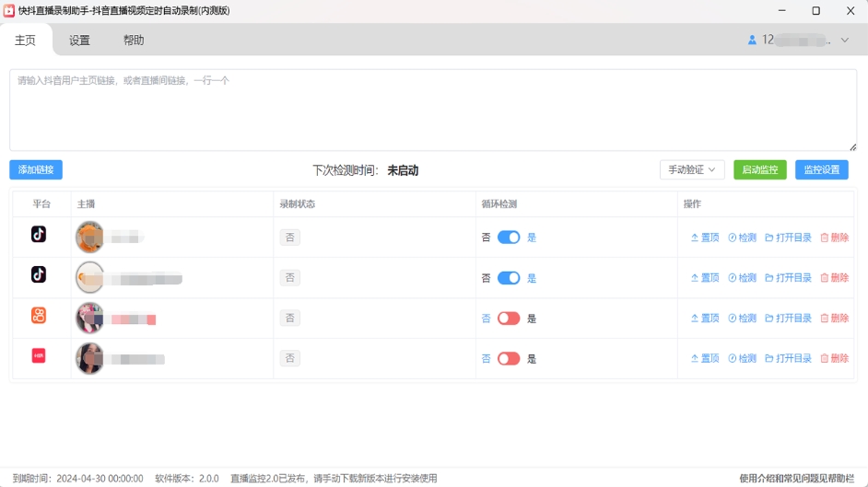This screenshot has width=868, height=487.
Task: Click the app logo icon in title bar
Action: pos(9,10)
